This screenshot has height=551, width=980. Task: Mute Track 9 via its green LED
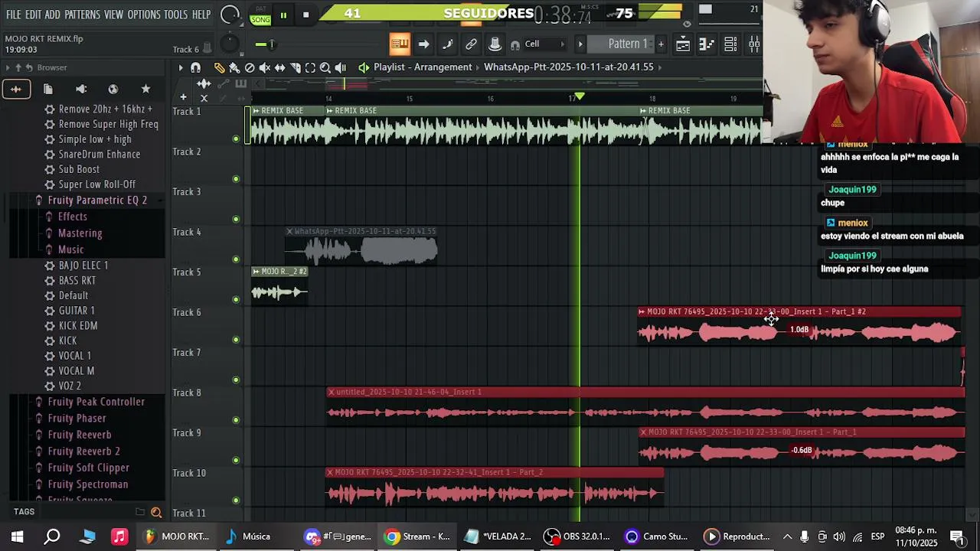(x=236, y=460)
